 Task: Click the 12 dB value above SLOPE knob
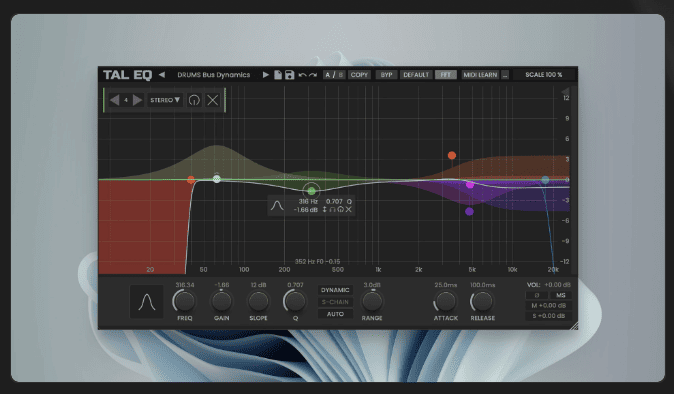tap(258, 285)
